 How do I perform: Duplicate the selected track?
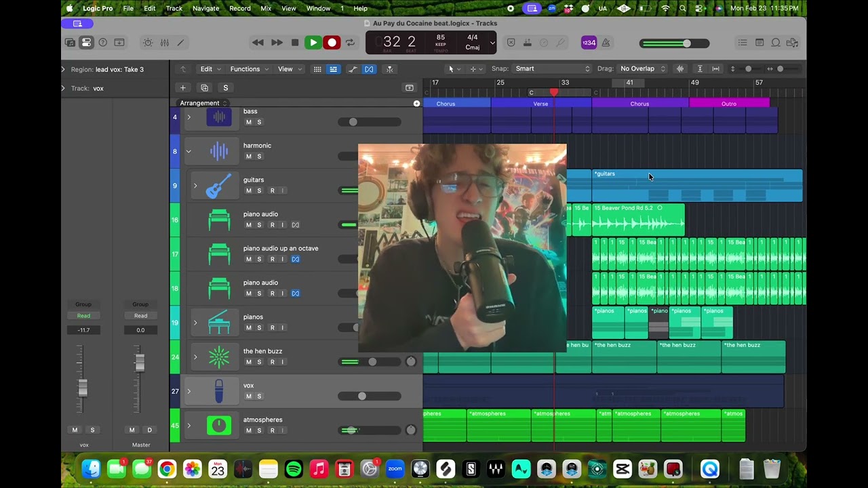pos(204,87)
